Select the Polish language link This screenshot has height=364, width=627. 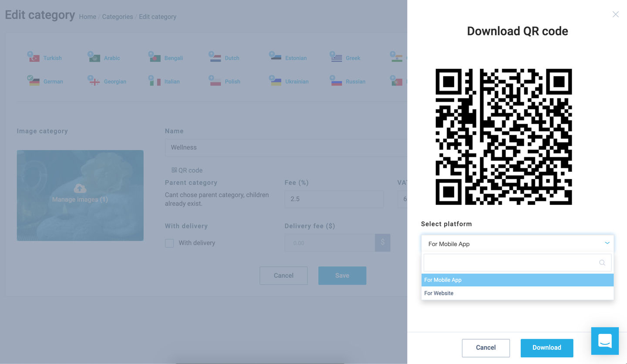[x=233, y=81]
